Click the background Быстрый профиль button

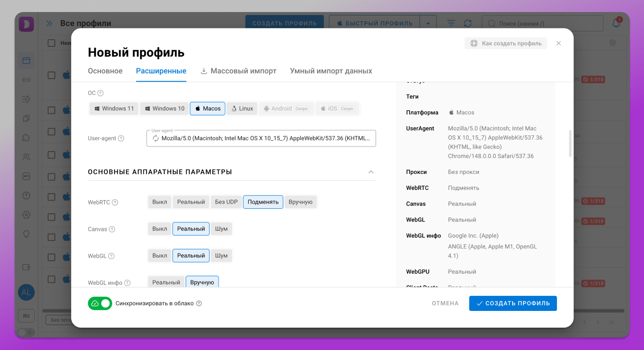pyautogui.click(x=375, y=23)
